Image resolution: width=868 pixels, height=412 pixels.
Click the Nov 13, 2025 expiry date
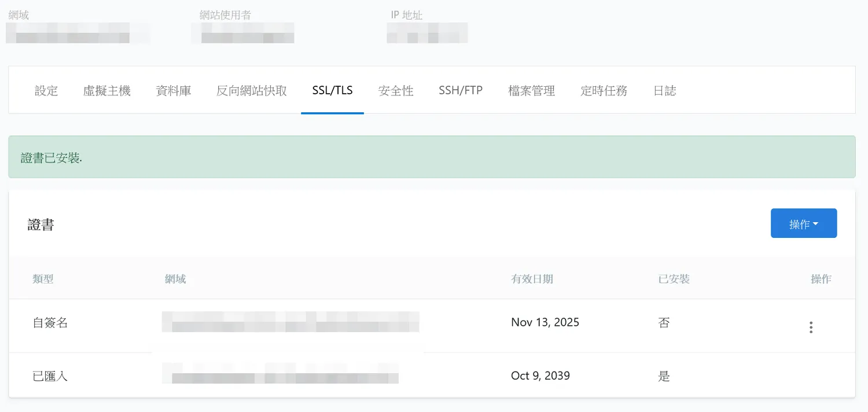tap(545, 322)
